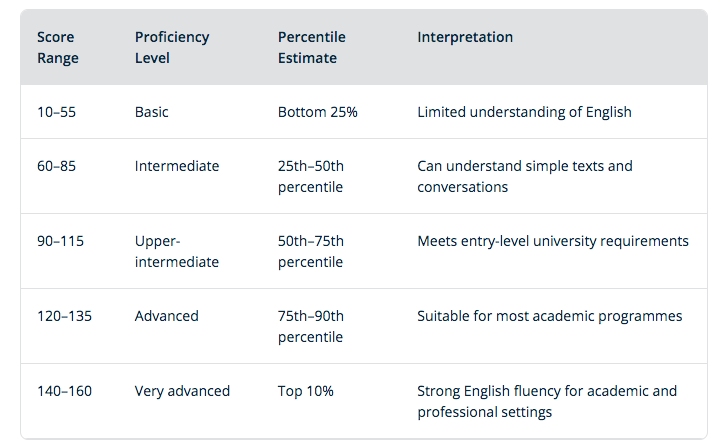The width and height of the screenshot is (724, 447).
Task: Click the Intermediate proficiency level cell
Action: click(x=177, y=166)
